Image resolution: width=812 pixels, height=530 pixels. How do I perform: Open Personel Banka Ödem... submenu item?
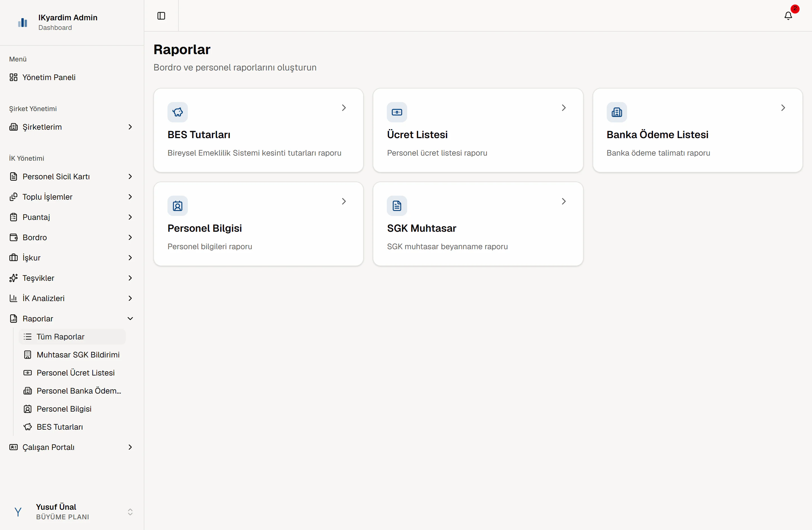72,391
